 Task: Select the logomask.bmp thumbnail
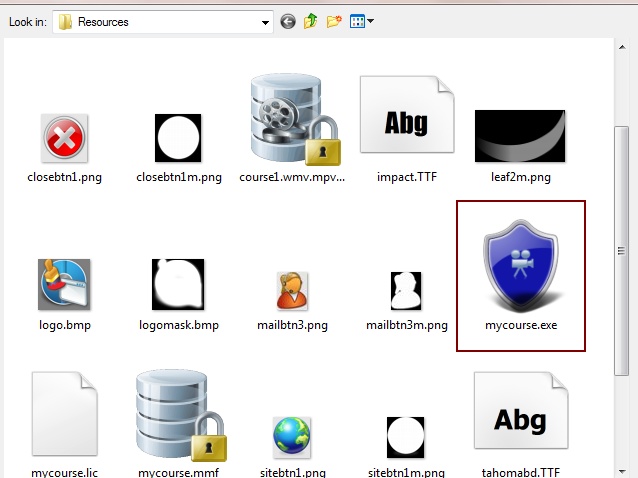(178, 284)
